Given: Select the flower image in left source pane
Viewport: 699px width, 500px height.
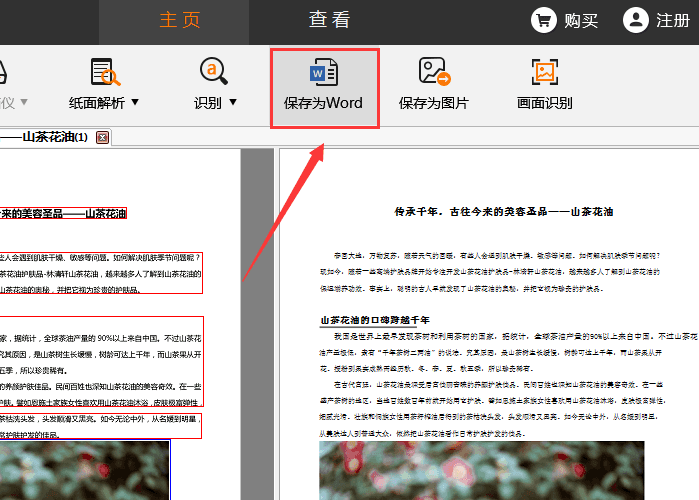Looking at the screenshot, I should [85, 470].
